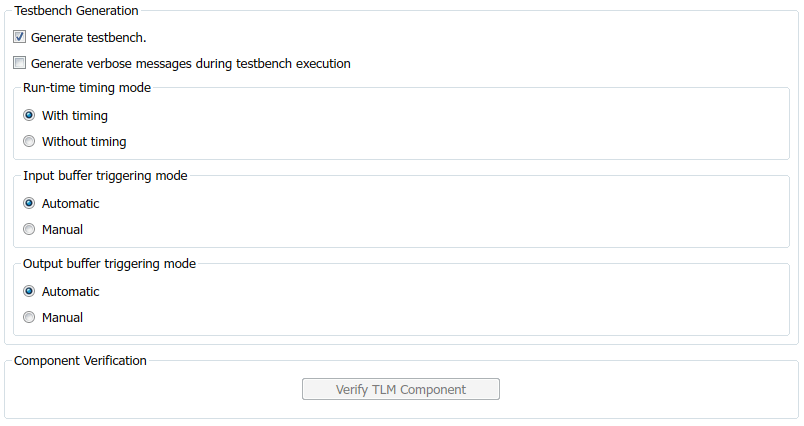Click the 'With timing' label text

point(75,116)
